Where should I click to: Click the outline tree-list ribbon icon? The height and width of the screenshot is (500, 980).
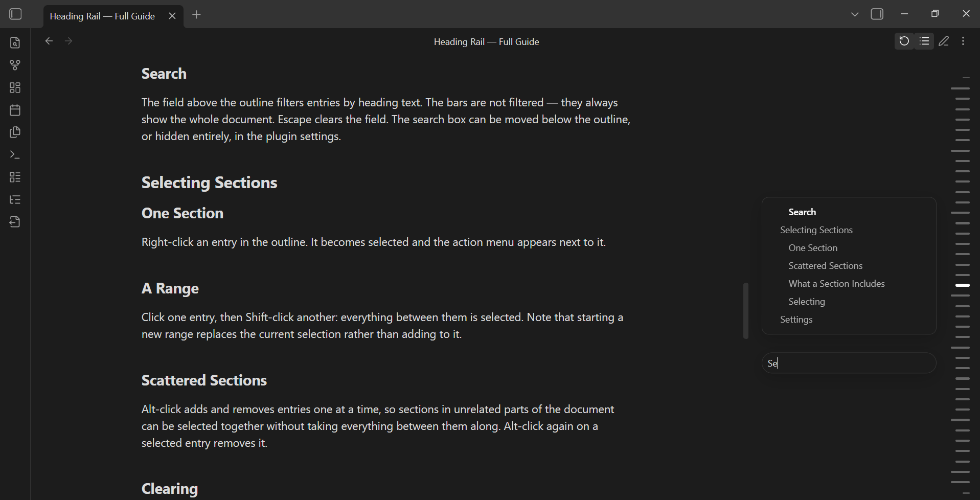point(15,199)
